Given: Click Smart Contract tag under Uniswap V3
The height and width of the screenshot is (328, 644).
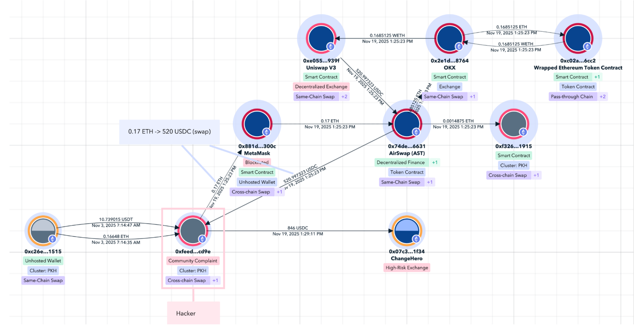Looking at the screenshot, I should [x=321, y=77].
